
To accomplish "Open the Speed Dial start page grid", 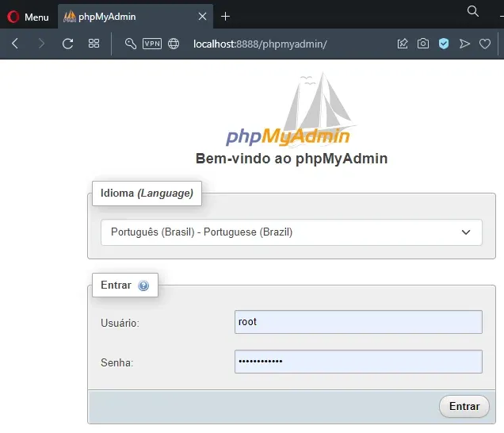I will coord(94,44).
